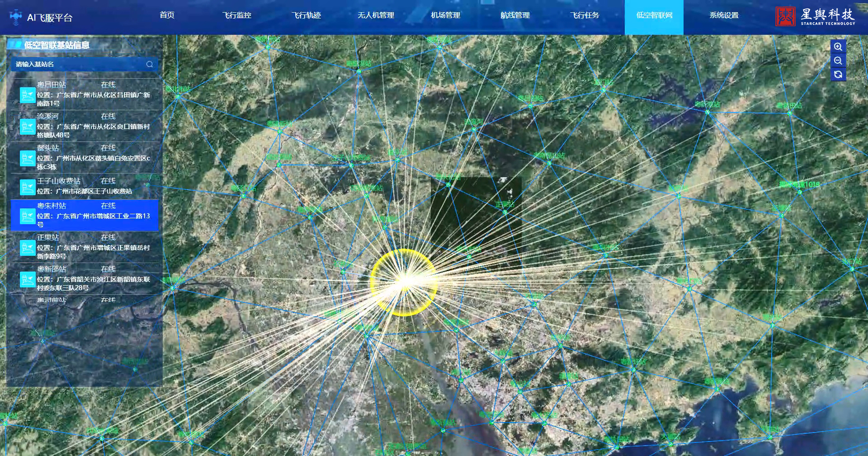
Task: Click 在线 status of 王子山收费站
Action: coord(108,181)
